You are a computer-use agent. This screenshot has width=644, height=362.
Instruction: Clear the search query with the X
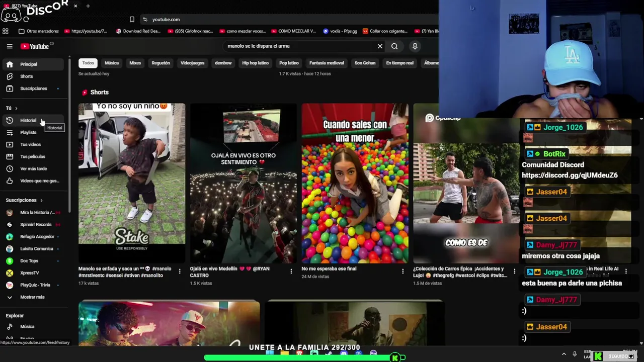pyautogui.click(x=380, y=46)
